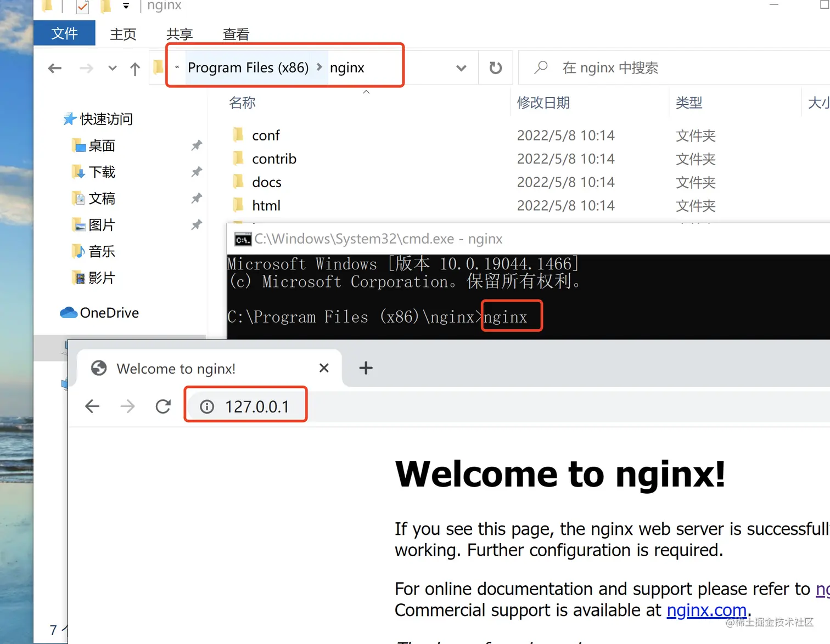Select the html folder
This screenshot has width=830, height=644.
pos(266,206)
